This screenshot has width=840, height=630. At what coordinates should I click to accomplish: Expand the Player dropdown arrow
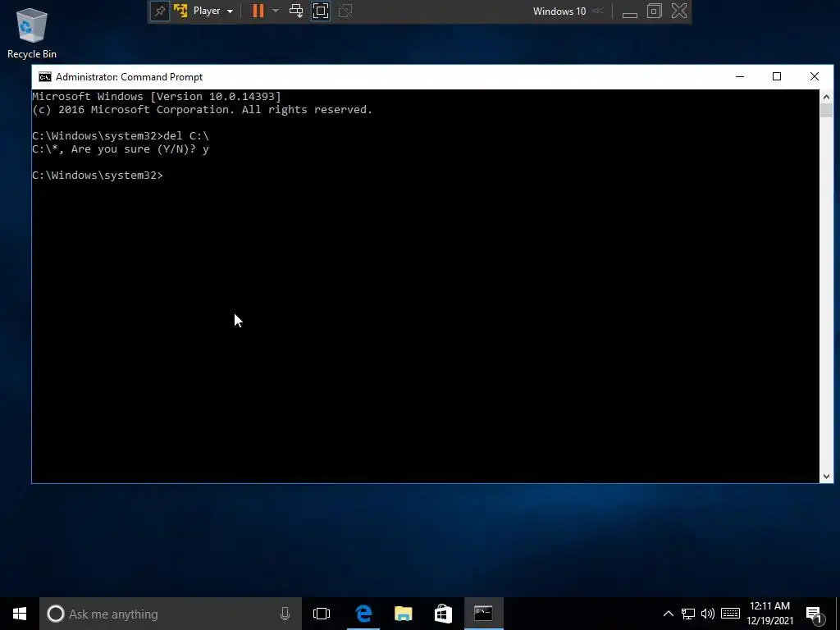pos(230,11)
